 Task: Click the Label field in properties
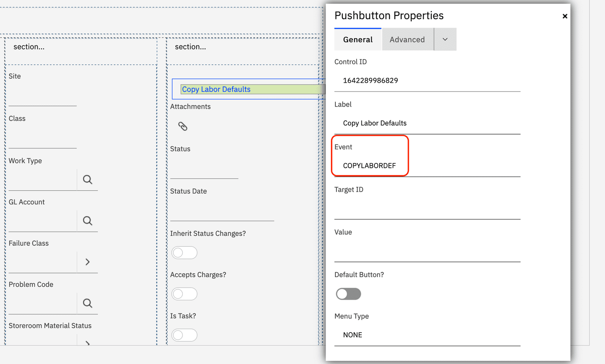tap(427, 123)
